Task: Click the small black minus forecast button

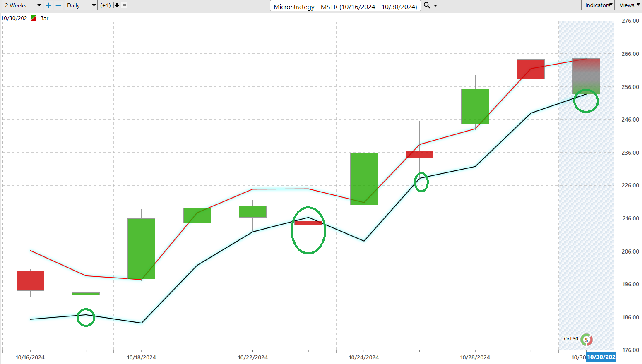Action: 124,5
